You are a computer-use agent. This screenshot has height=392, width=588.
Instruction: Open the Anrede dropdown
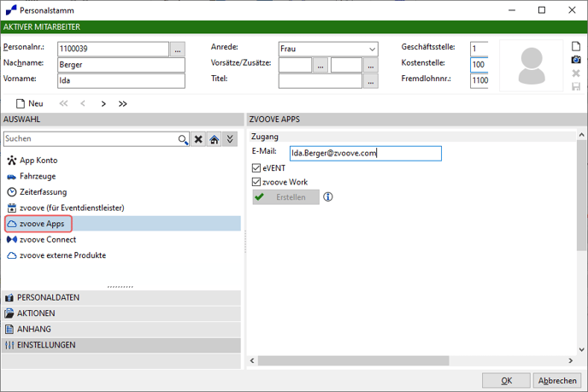pos(372,49)
